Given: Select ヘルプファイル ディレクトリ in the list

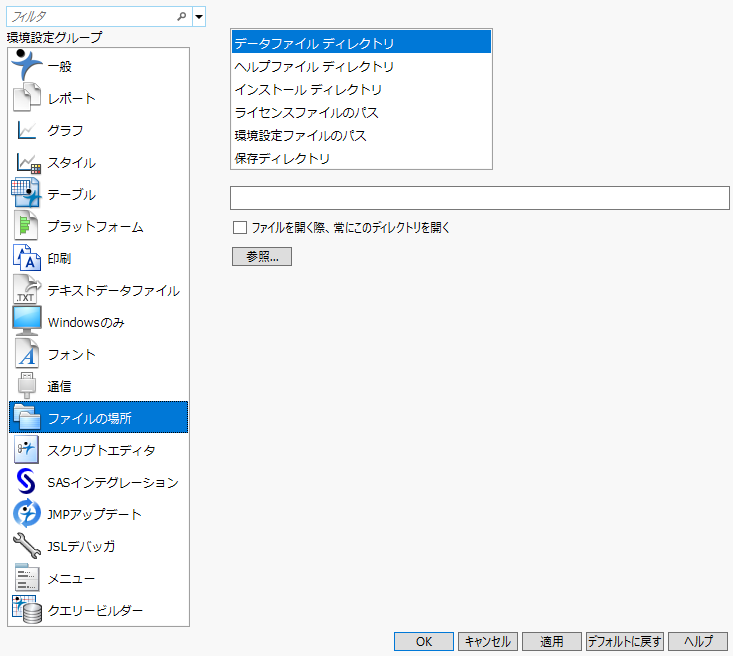Looking at the screenshot, I should [314, 67].
